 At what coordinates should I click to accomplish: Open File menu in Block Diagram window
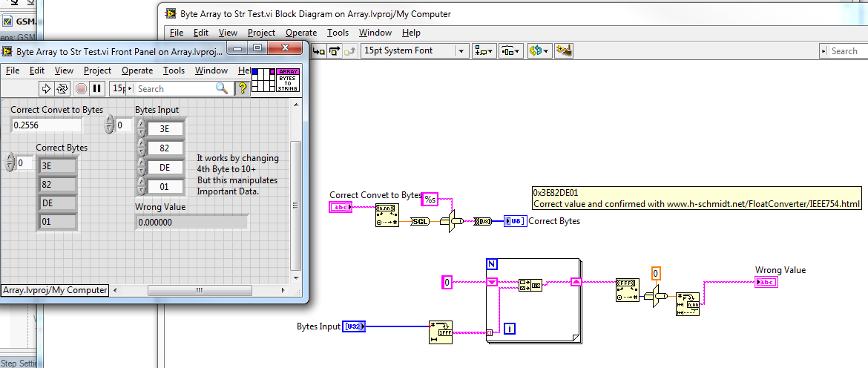176,33
